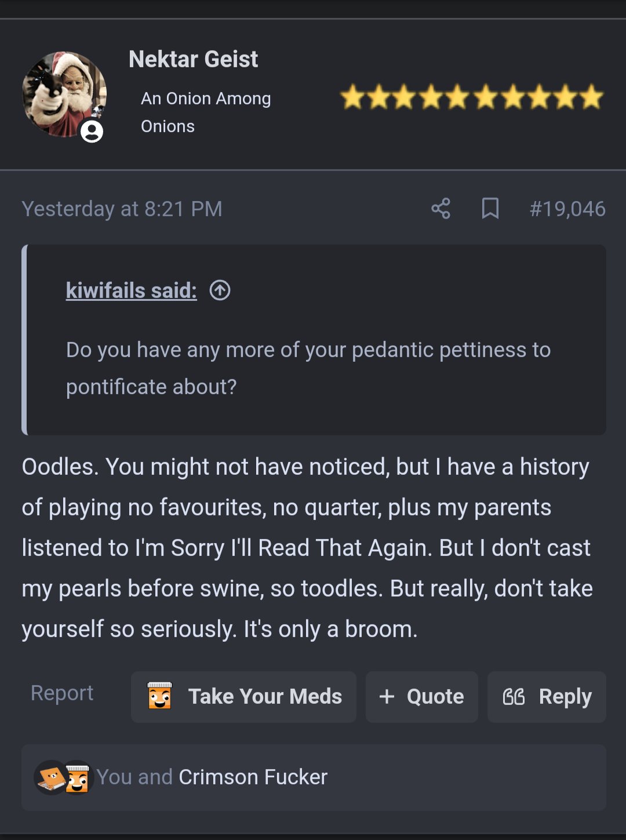Report this post

(x=62, y=693)
